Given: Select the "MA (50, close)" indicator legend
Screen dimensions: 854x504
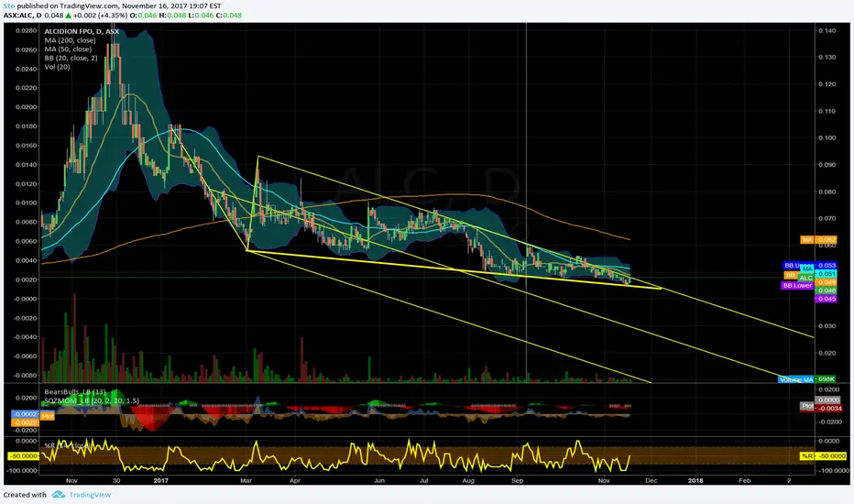Looking at the screenshot, I should pos(68,49).
